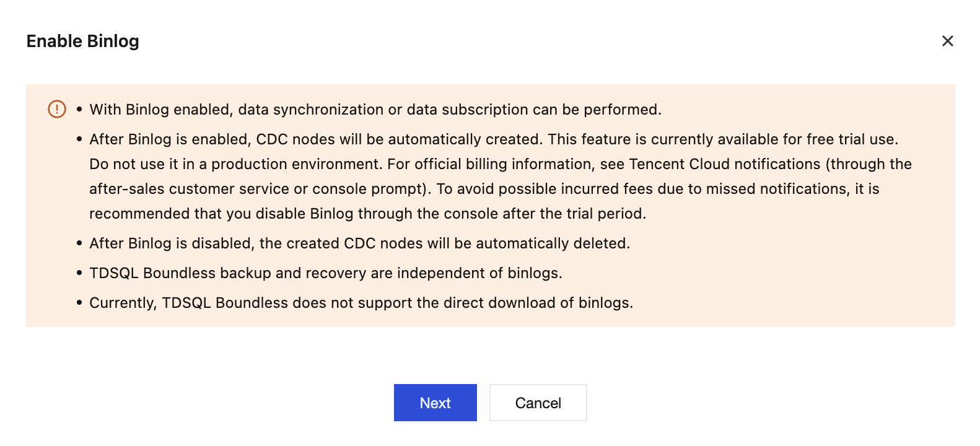The image size is (980, 446).
Task: Click the "Do not use it in a production environment" sentence
Action: click(235, 164)
